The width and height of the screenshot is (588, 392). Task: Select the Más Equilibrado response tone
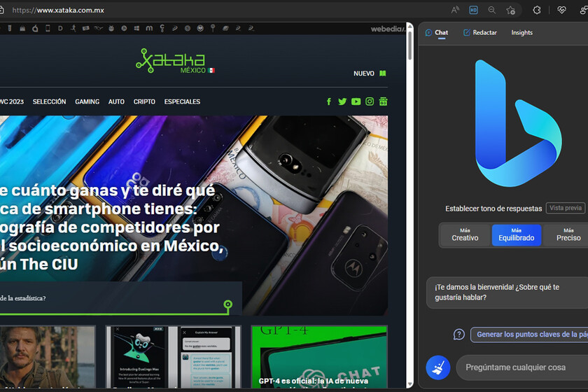point(517,234)
